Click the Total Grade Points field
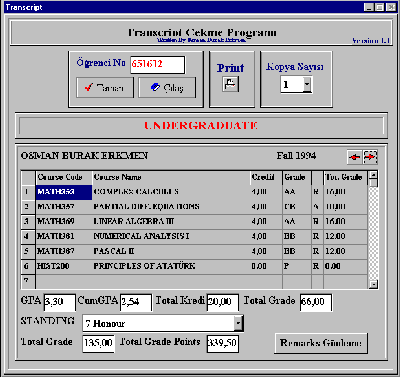Image resolution: width=400 pixels, height=377 pixels. (x=223, y=343)
